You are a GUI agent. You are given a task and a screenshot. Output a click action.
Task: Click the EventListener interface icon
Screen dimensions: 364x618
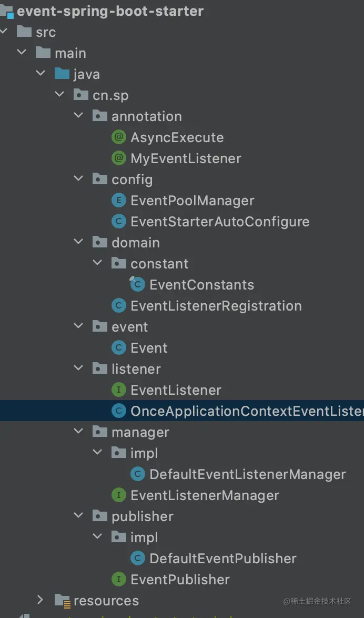pos(118,390)
